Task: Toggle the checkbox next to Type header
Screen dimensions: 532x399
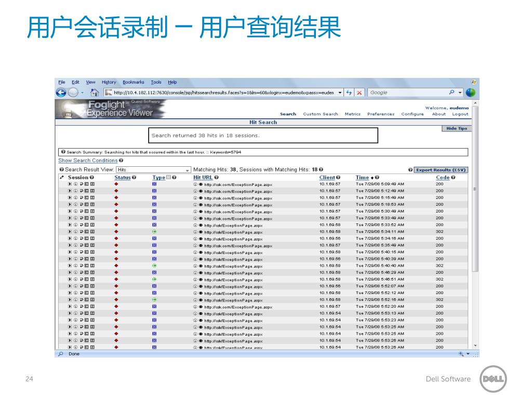Action: pos(169,177)
